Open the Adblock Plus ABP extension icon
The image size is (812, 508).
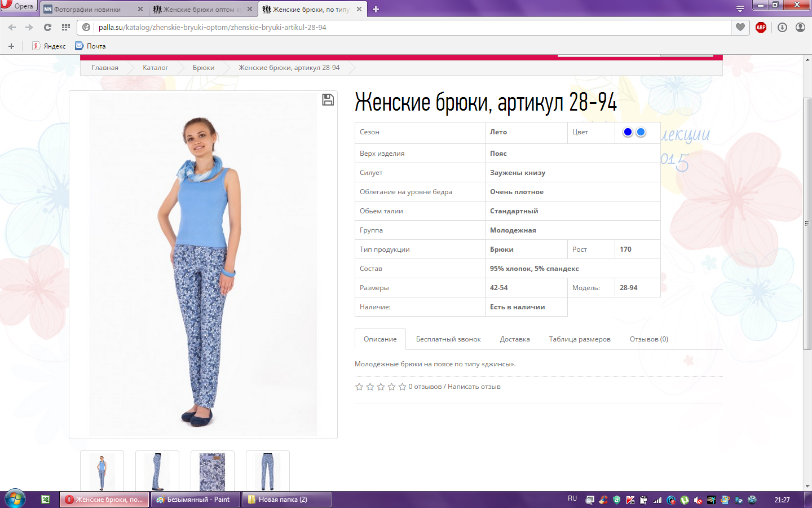point(761,27)
